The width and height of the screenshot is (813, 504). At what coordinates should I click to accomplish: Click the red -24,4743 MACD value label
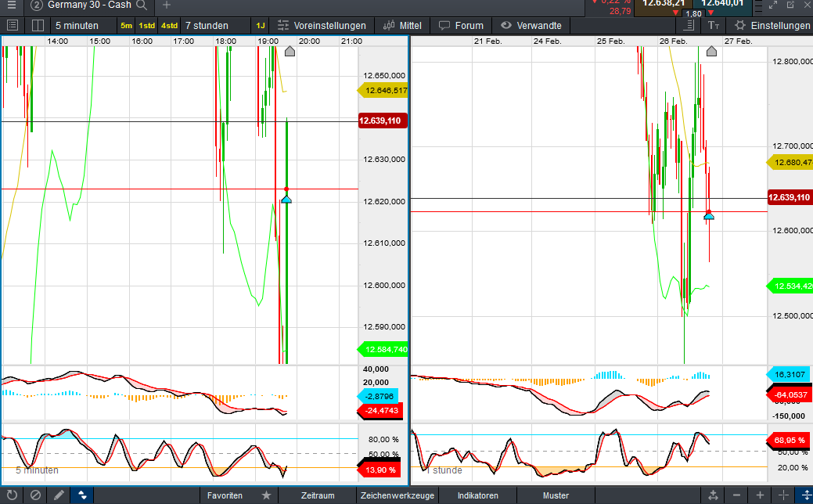pos(380,411)
